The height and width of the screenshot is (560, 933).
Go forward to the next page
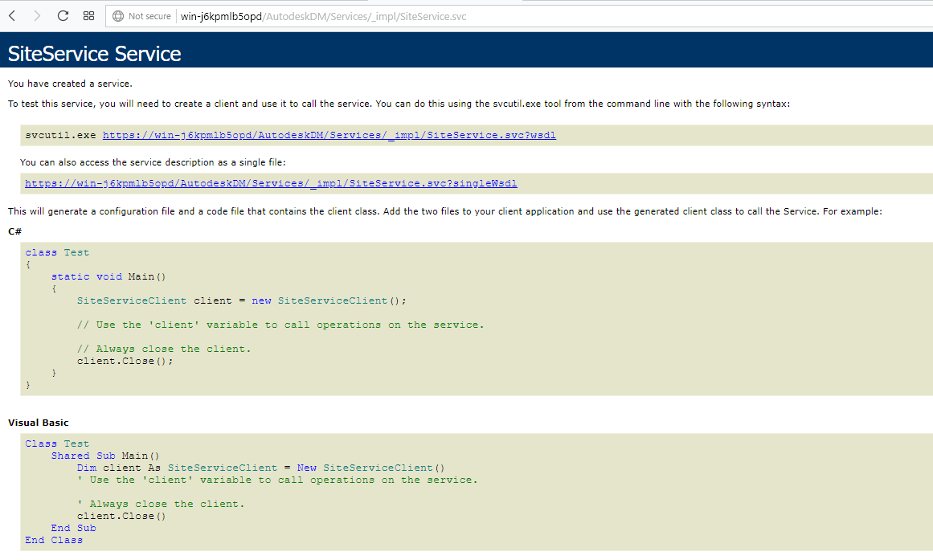click(x=37, y=16)
